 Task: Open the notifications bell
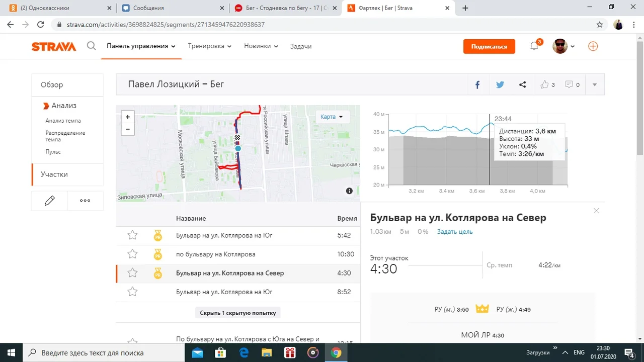(x=534, y=46)
